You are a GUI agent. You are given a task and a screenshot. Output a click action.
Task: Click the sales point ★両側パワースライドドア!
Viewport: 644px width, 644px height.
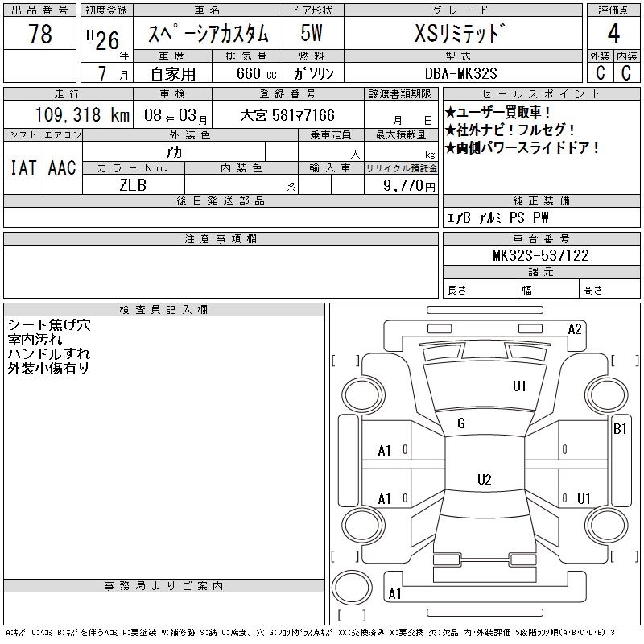coord(522,147)
